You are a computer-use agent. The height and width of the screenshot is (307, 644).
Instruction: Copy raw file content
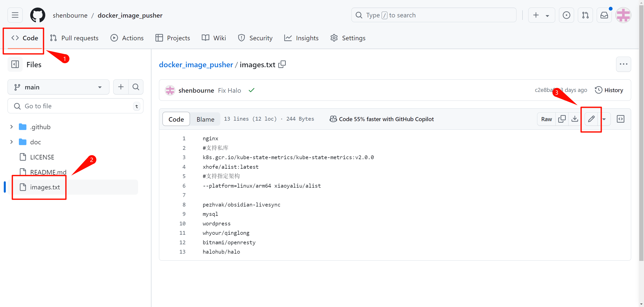562,119
